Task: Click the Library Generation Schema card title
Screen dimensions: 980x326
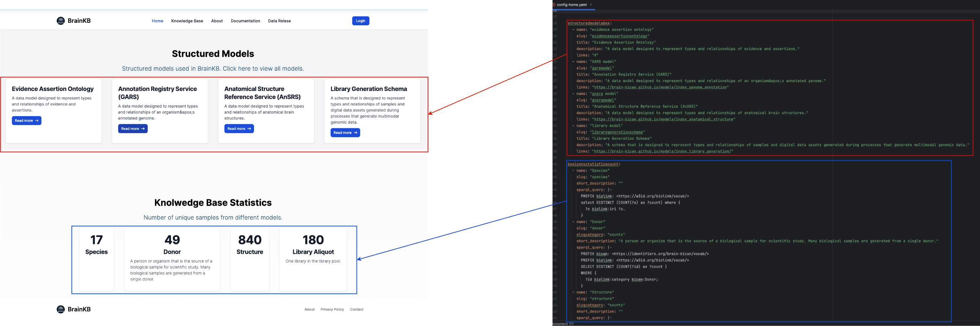Action: coord(369,89)
